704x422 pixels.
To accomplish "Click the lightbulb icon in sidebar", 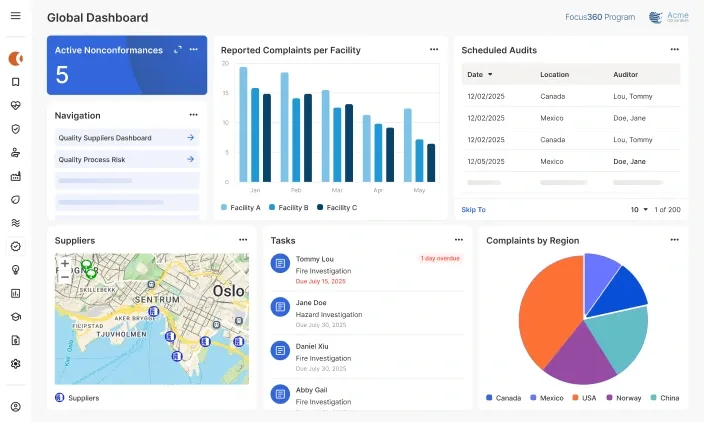I will (x=15, y=269).
